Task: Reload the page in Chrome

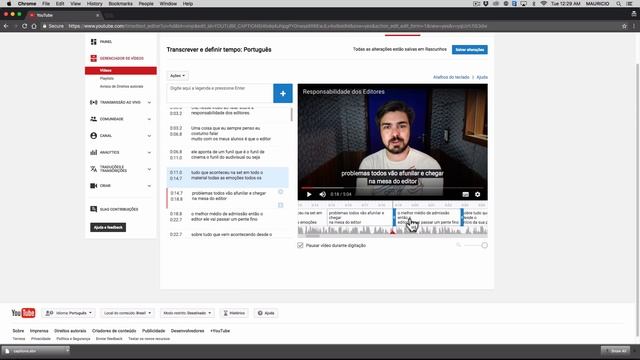Action: (x=24, y=26)
